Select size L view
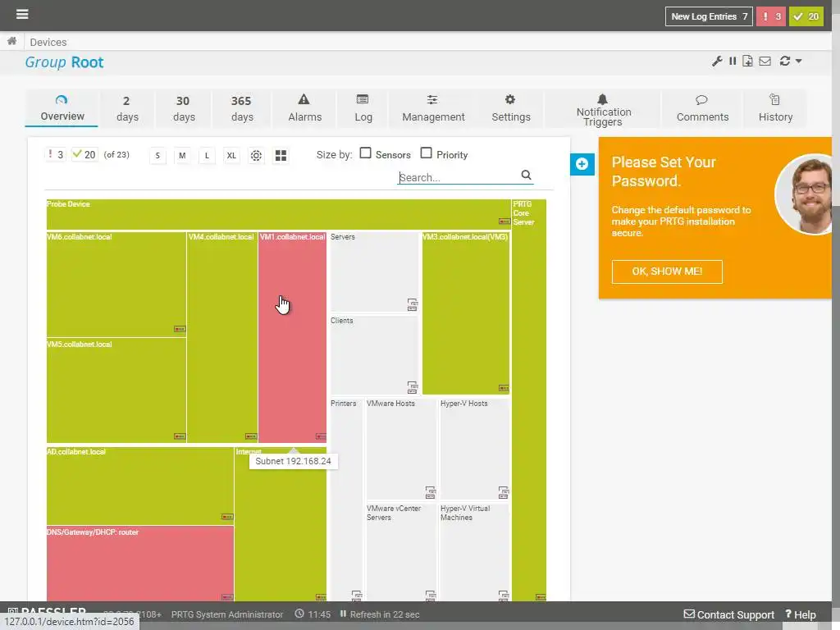 [x=207, y=155]
